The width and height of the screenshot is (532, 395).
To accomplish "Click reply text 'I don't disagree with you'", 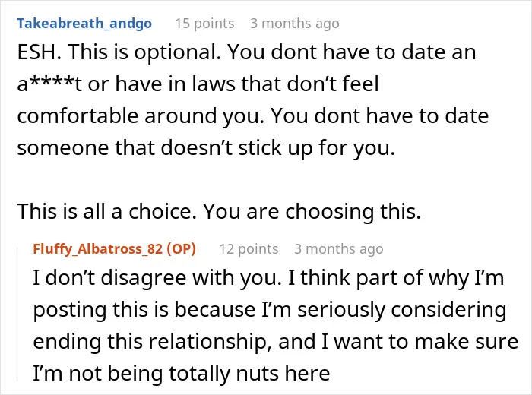I will (157, 277).
